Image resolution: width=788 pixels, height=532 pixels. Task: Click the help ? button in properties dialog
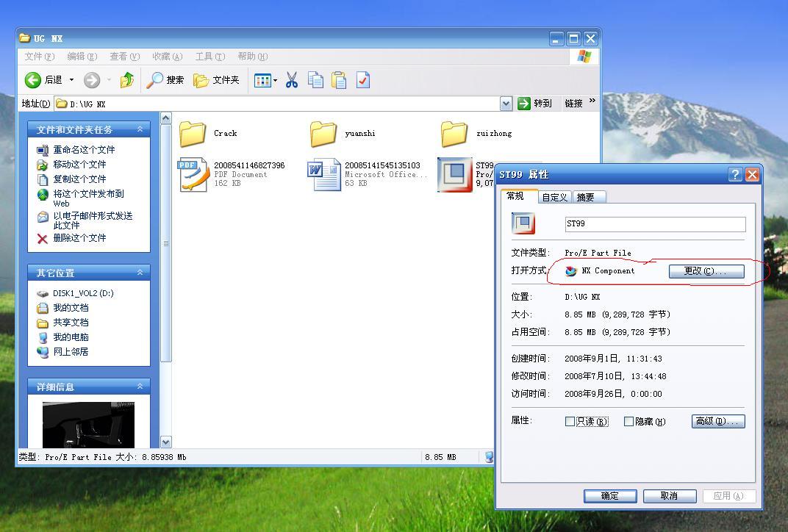(x=735, y=174)
